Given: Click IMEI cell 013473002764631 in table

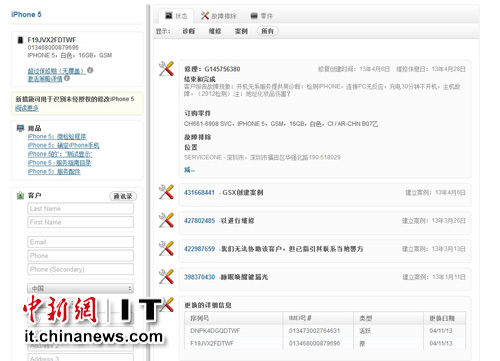Looking at the screenshot, I should (x=314, y=331).
